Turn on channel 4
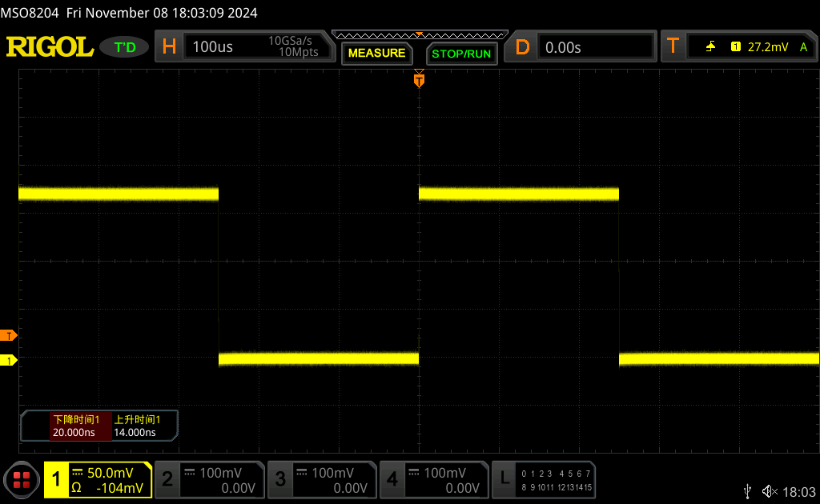 [433, 480]
